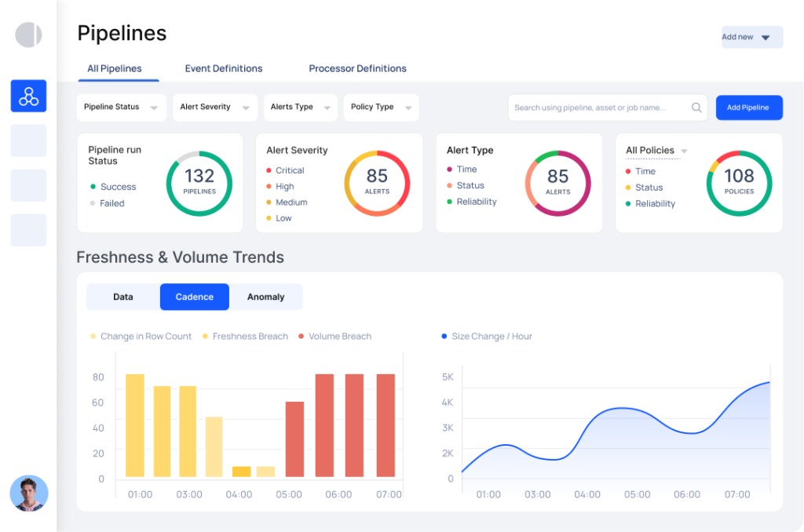
Task: Toggle Change in Row Count legend
Action: click(x=141, y=336)
